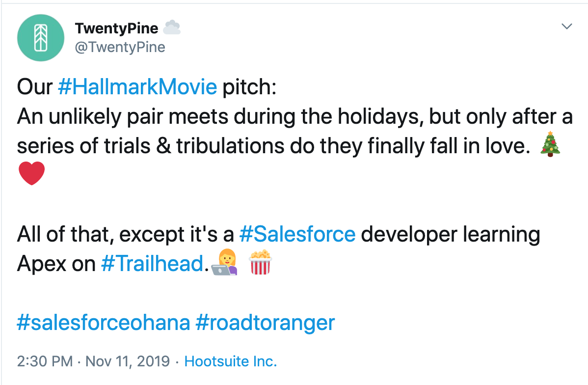Open the #HallmarkMovie hashtag
The width and height of the screenshot is (588, 385).
pos(137,87)
